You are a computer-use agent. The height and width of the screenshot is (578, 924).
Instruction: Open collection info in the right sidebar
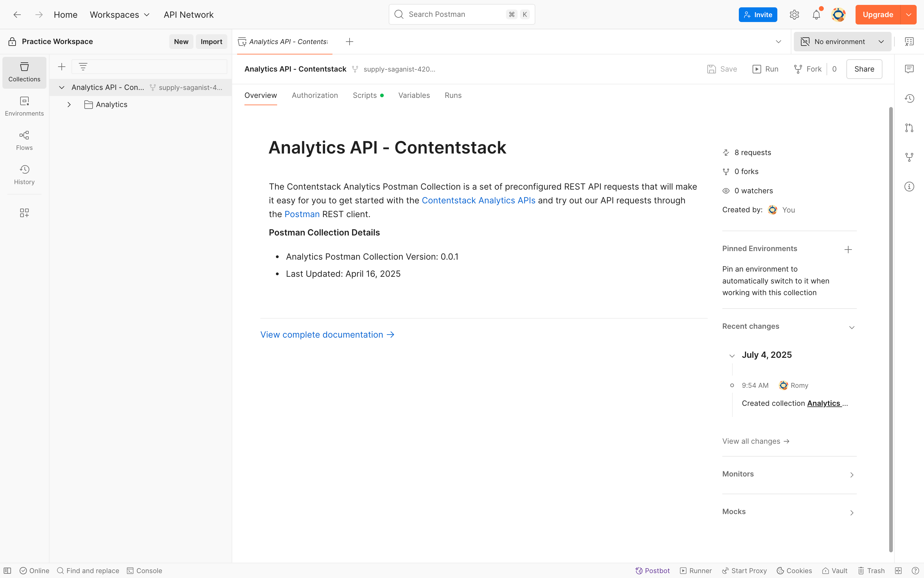click(x=909, y=187)
